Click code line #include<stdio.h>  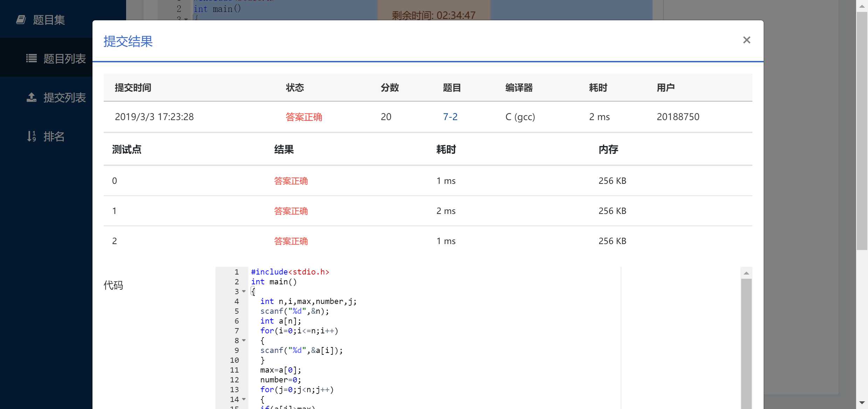(290, 272)
